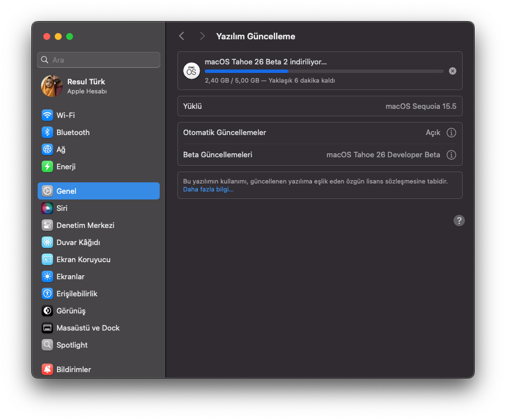Select Duvar Kâğıdı wallpaper settings

78,242
